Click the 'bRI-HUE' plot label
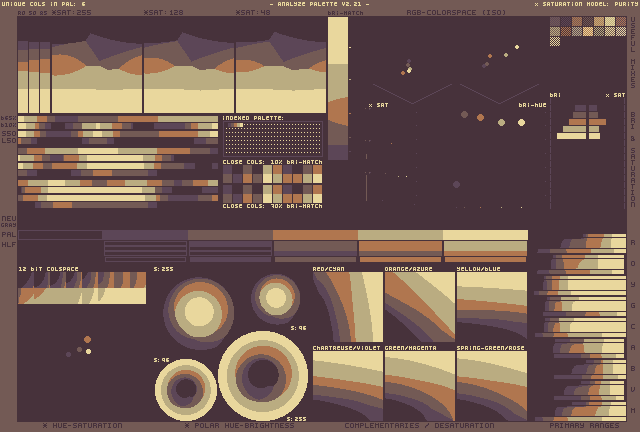 point(532,105)
